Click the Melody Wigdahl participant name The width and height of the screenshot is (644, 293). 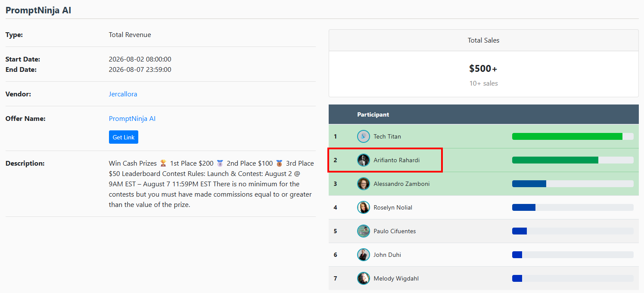pos(396,278)
